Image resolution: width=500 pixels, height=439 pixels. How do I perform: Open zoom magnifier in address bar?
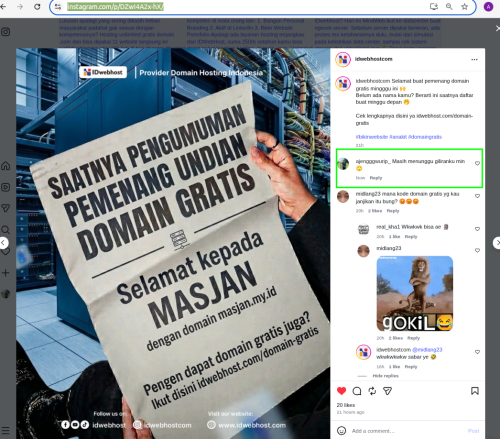(x=449, y=7)
